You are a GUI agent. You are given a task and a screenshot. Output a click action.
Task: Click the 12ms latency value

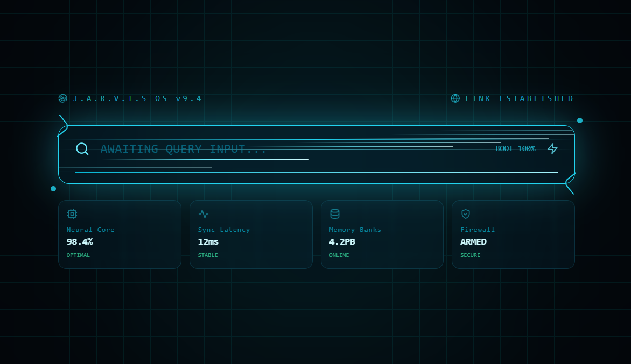(x=208, y=241)
